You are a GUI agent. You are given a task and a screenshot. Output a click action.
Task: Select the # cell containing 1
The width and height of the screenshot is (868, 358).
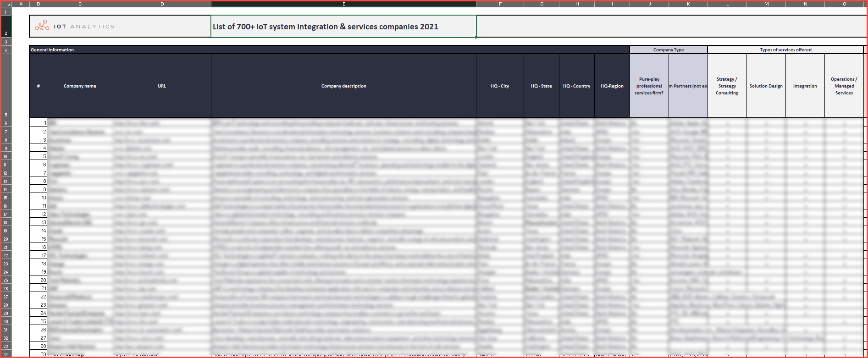point(38,123)
